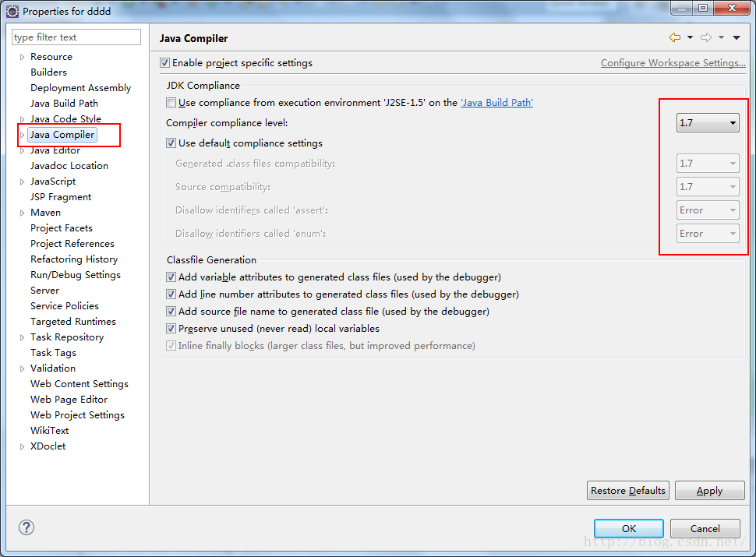The width and height of the screenshot is (756, 557).
Task: Confirm with the OK button
Action: click(629, 529)
